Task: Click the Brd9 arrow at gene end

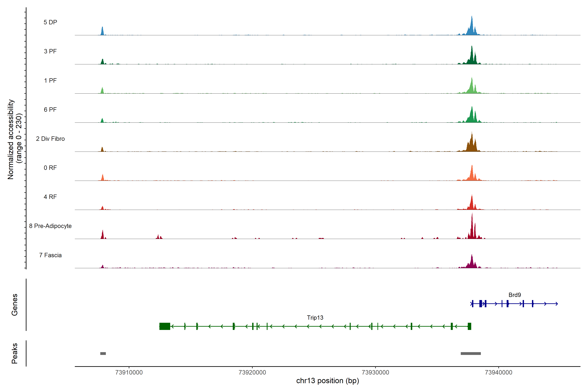Action: [x=556, y=304]
